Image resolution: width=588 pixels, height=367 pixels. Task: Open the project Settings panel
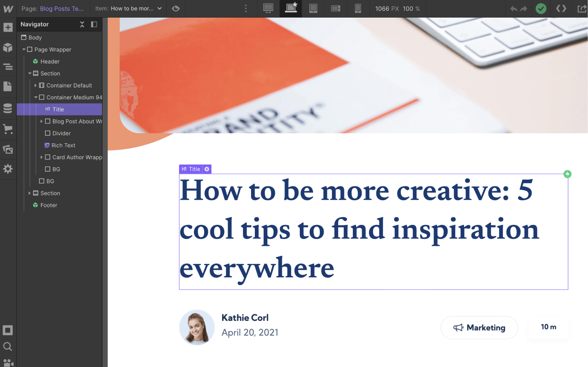[8, 169]
